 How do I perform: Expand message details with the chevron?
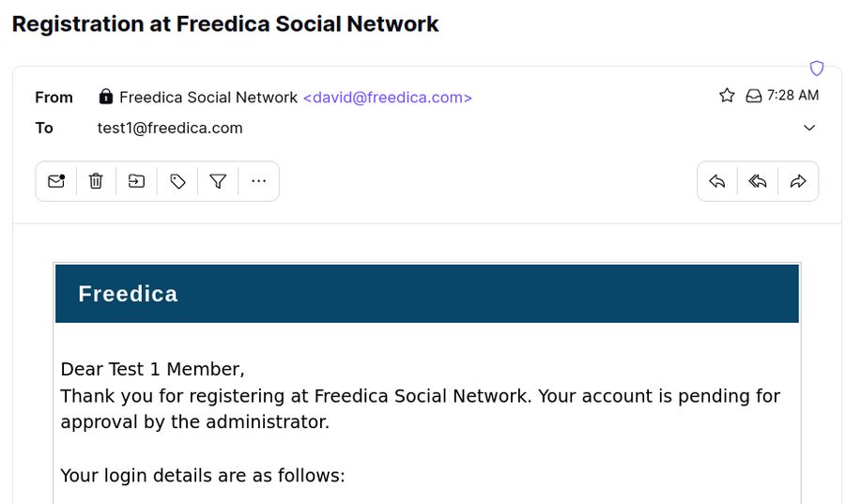[x=809, y=129]
